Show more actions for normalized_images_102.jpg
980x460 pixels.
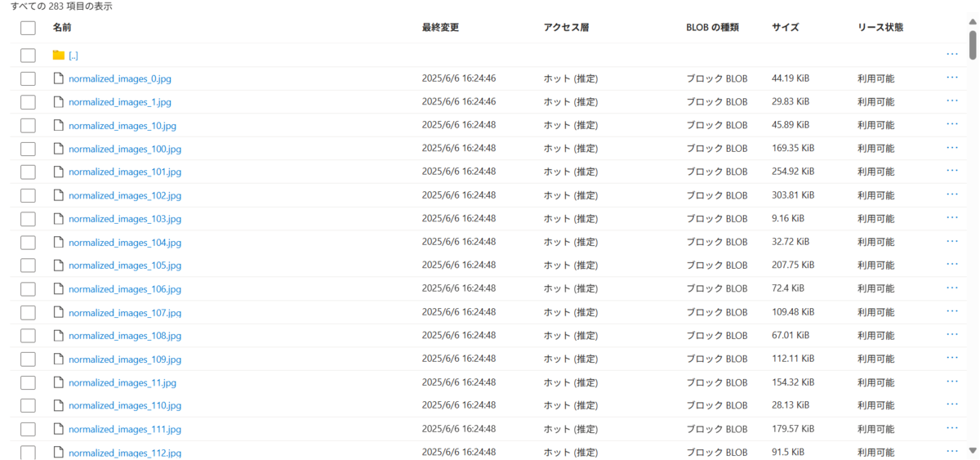(x=951, y=194)
